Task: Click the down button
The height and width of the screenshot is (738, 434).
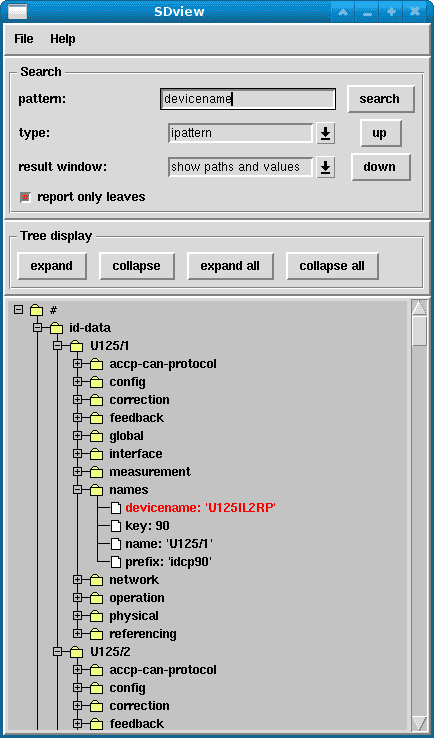Action: (x=380, y=167)
